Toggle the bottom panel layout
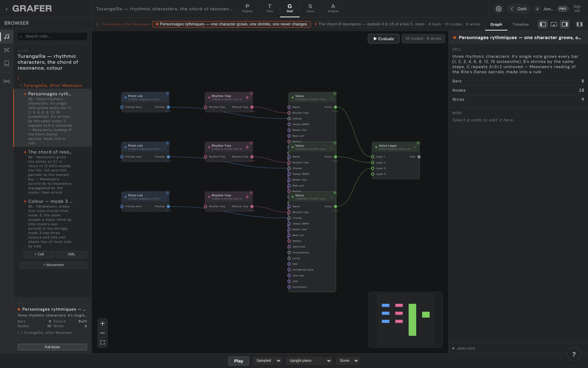 tap(554, 24)
